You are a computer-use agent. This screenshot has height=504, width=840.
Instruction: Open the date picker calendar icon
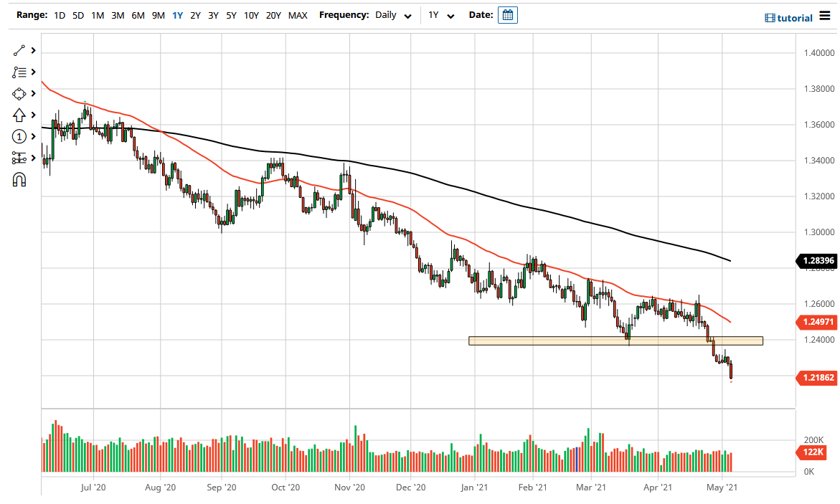pyautogui.click(x=507, y=14)
